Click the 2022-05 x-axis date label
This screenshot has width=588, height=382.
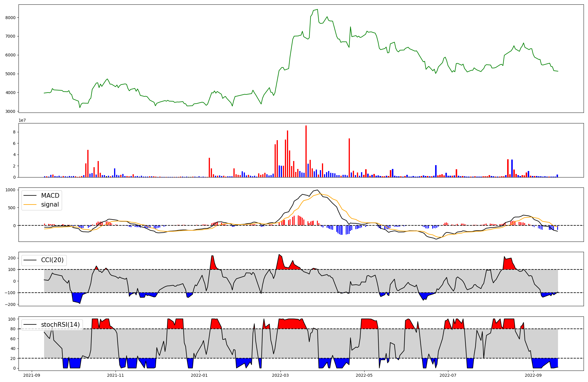[x=364, y=375]
